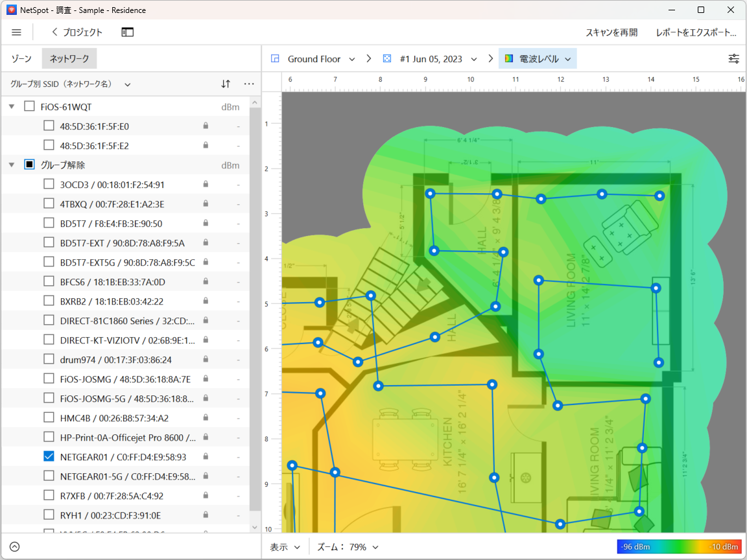Switch to the ゾーン tab
This screenshot has height=560, width=747.
point(21,59)
